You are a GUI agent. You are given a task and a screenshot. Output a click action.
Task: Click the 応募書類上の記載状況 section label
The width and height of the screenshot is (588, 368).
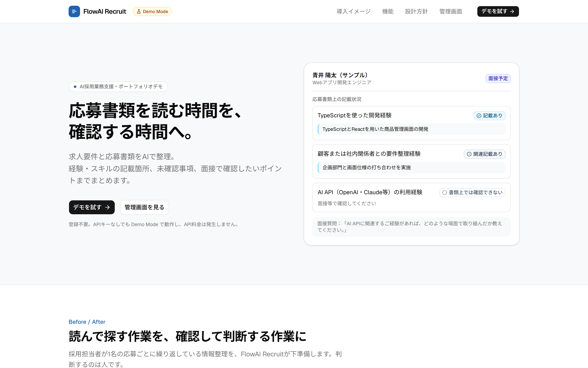click(x=337, y=99)
